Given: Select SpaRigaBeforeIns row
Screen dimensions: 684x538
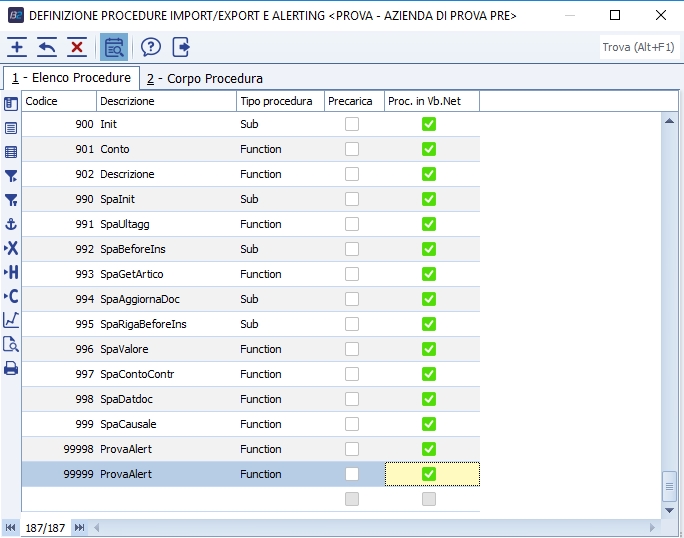Looking at the screenshot, I should coord(251,324).
